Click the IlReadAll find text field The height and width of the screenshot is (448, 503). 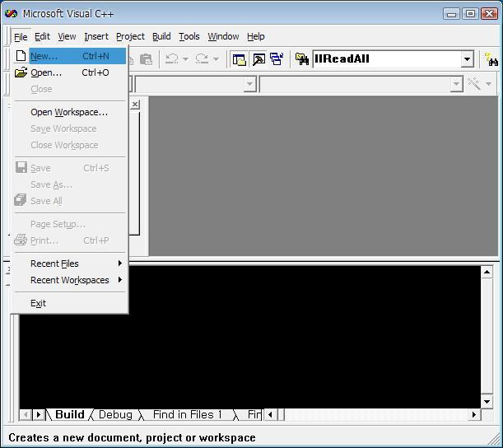(387, 59)
